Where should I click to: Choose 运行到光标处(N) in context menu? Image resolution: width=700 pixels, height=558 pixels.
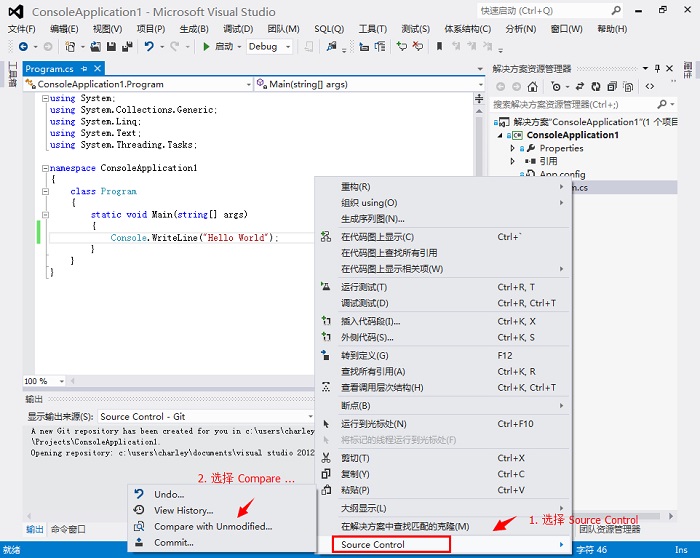tap(444, 424)
